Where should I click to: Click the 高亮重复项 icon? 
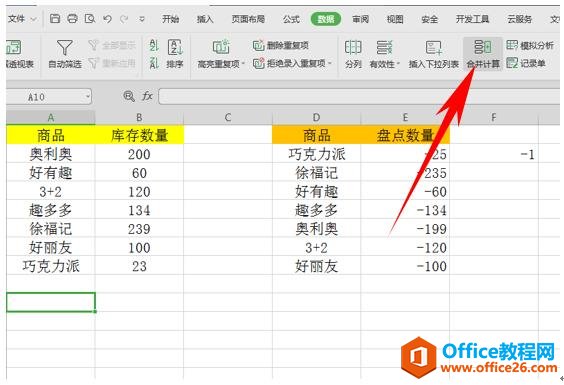(221, 47)
